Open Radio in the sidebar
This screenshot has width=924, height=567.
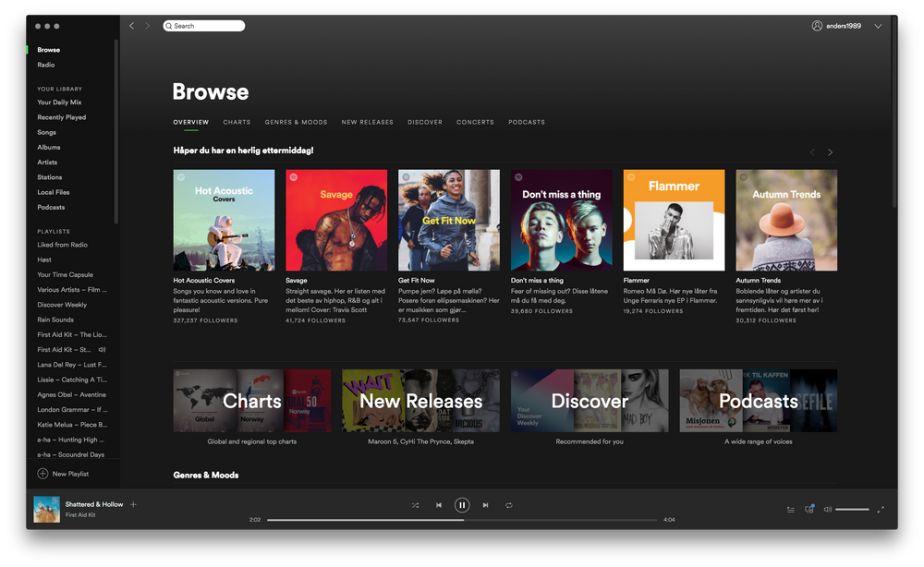pos(46,65)
